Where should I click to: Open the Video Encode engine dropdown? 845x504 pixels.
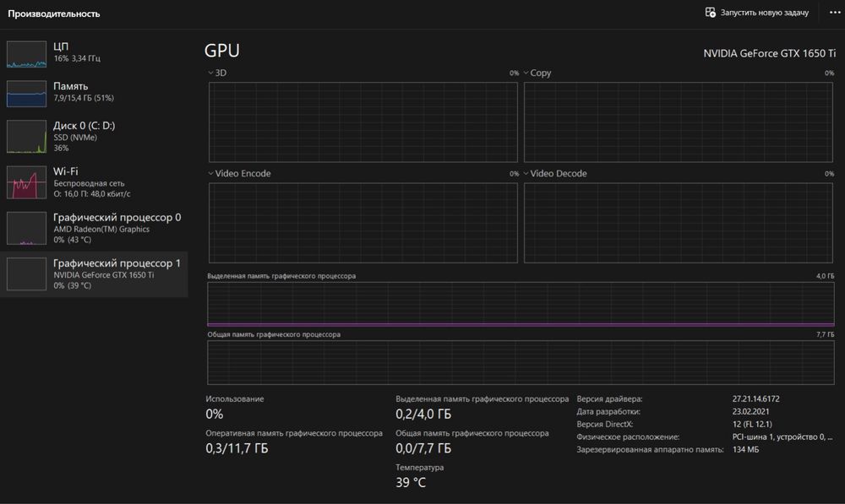coord(210,173)
